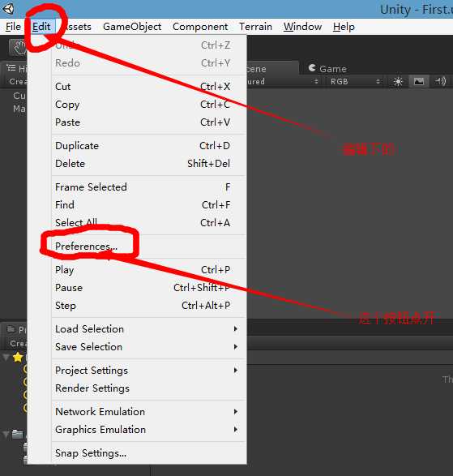453x476 pixels.
Task: Open Snap Settings... menu entry
Action: tap(148, 453)
